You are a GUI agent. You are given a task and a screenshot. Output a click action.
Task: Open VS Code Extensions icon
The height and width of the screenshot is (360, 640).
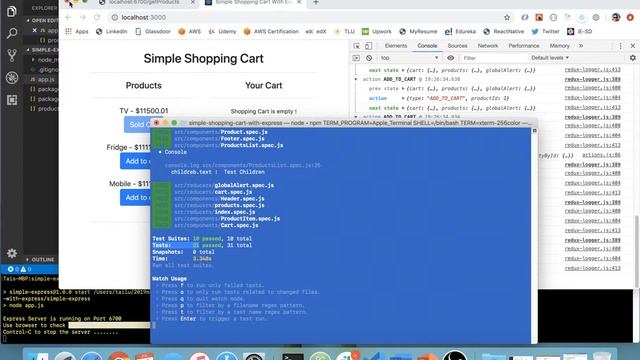click(11, 100)
